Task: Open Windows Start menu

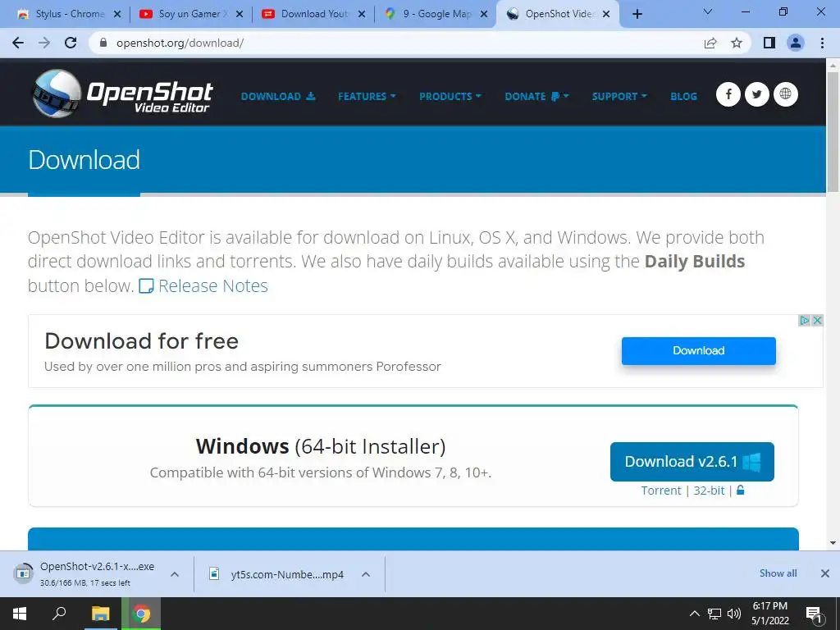Action: coord(20,614)
